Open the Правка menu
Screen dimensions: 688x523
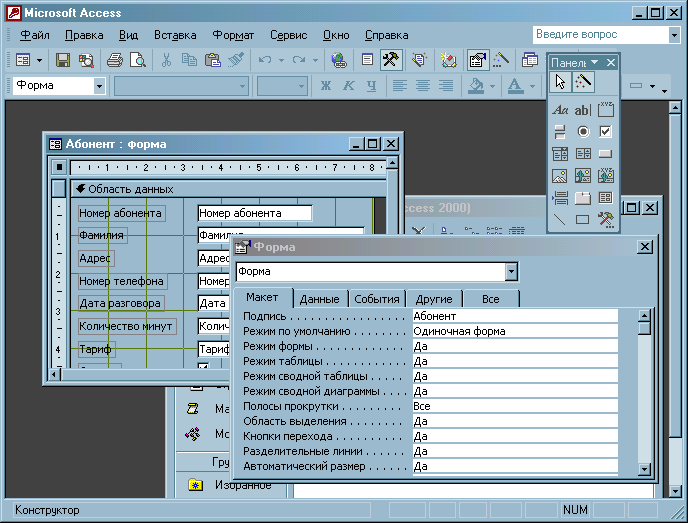(x=84, y=35)
